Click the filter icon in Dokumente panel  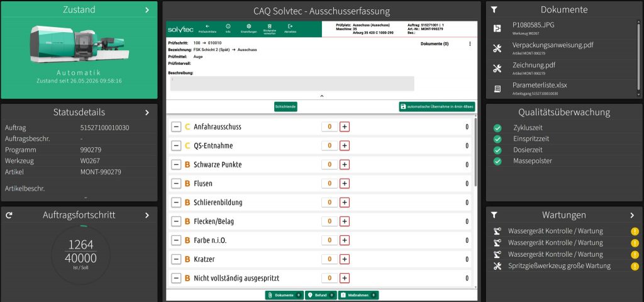coord(494,9)
